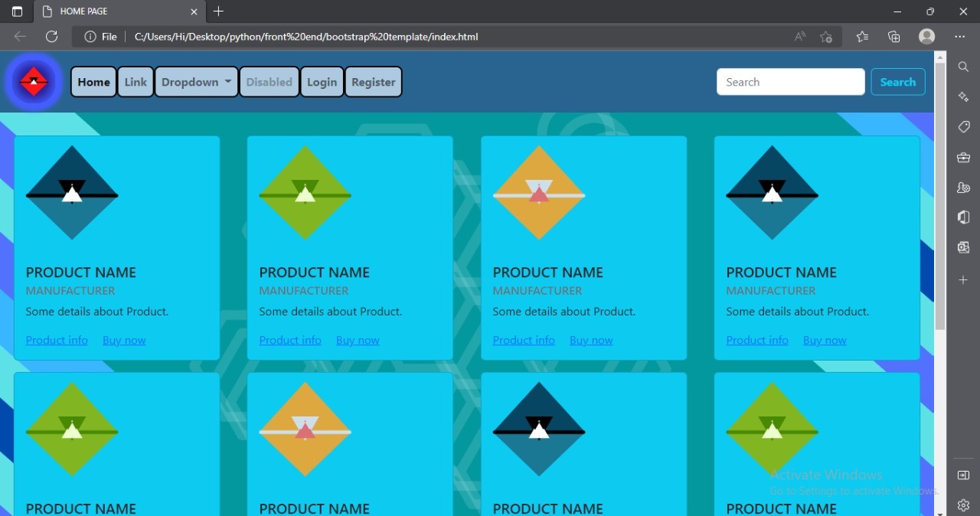Click the browser Refresh button

[x=52, y=36]
